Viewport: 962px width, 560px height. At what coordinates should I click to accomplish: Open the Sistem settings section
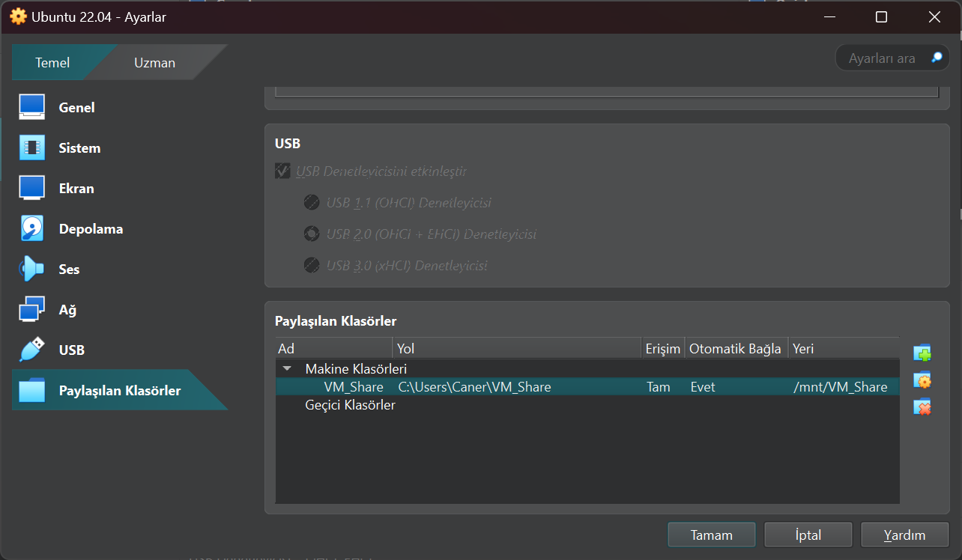(x=120, y=148)
